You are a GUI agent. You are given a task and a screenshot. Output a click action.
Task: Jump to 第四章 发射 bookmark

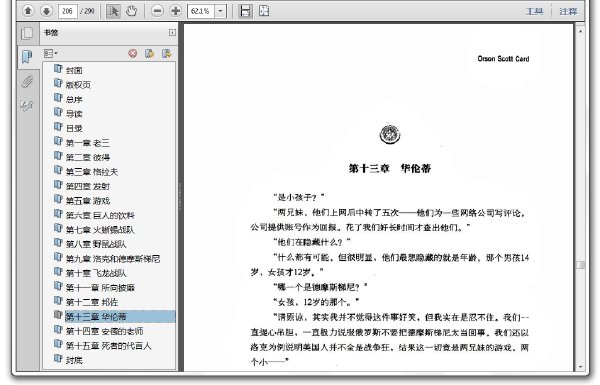point(88,186)
